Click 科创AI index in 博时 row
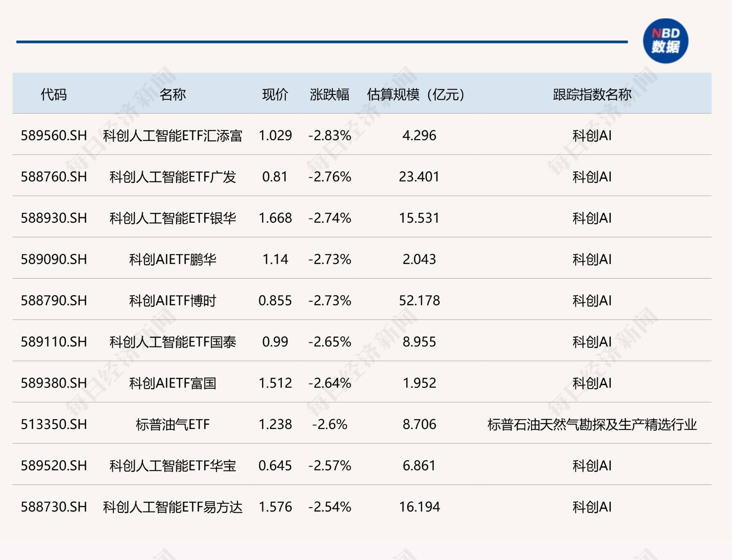 [592, 300]
